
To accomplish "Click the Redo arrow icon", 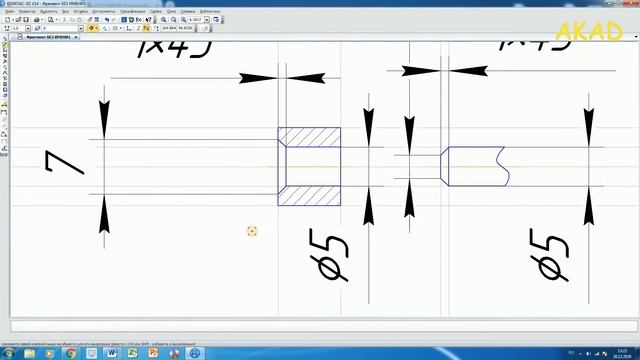I will click(114, 20).
